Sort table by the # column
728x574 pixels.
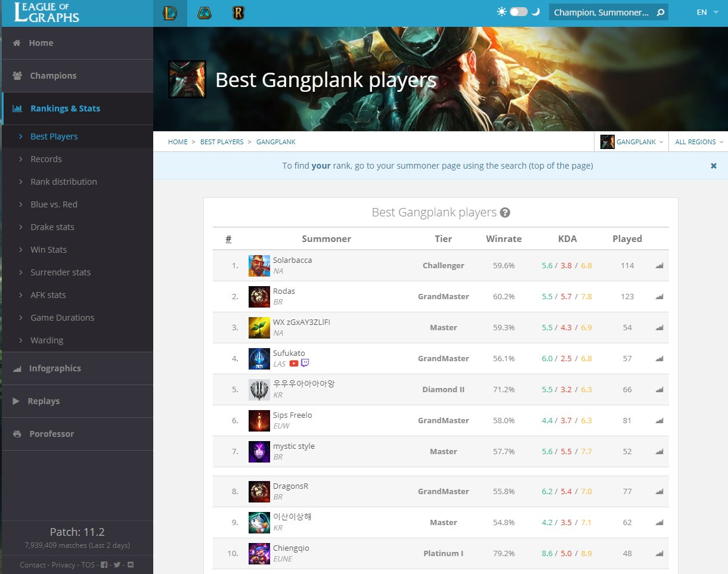(228, 239)
